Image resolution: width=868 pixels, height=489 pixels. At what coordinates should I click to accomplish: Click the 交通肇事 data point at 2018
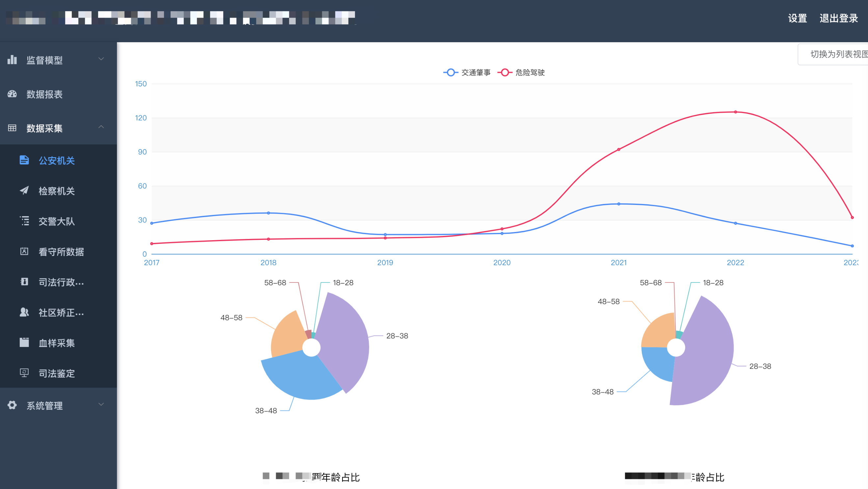pos(268,213)
